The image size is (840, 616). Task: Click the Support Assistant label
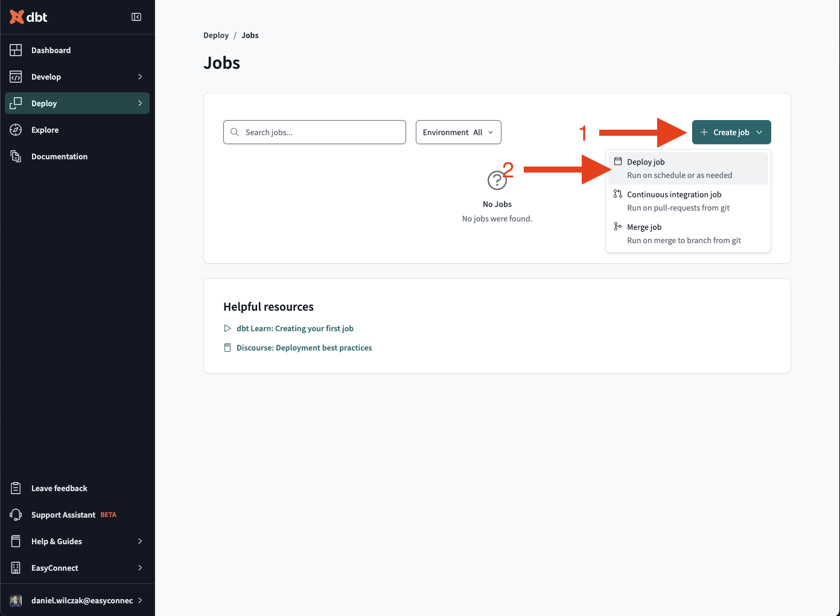(x=63, y=515)
